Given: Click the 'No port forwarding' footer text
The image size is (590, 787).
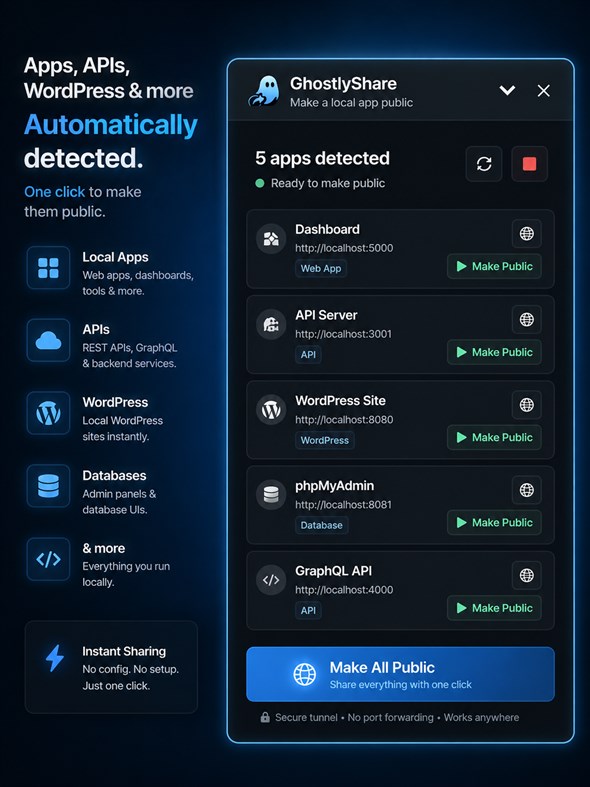Looking at the screenshot, I should pos(390,717).
